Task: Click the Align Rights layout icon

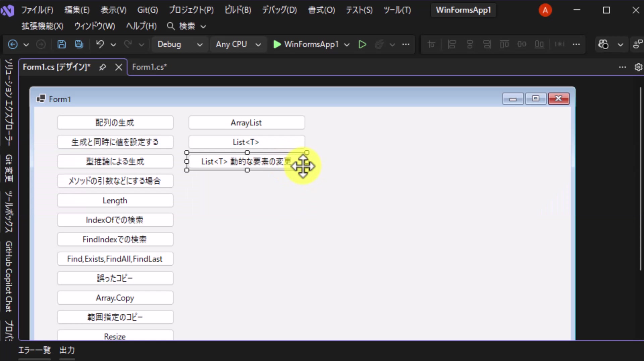Action: (487, 44)
